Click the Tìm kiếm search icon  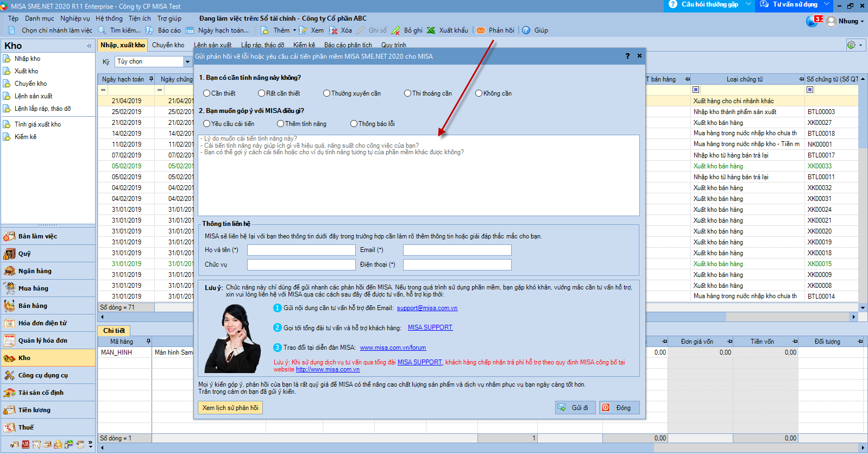[102, 30]
